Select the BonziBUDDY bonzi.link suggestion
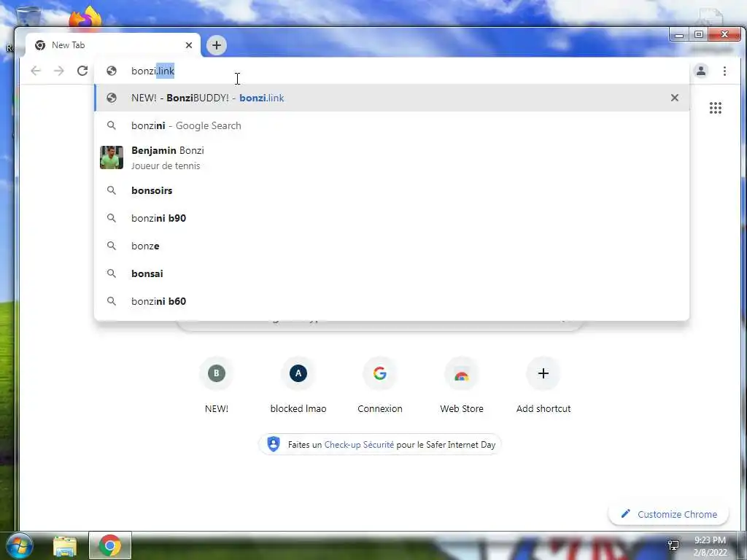Screen dimensions: 747x560 coord(392,98)
